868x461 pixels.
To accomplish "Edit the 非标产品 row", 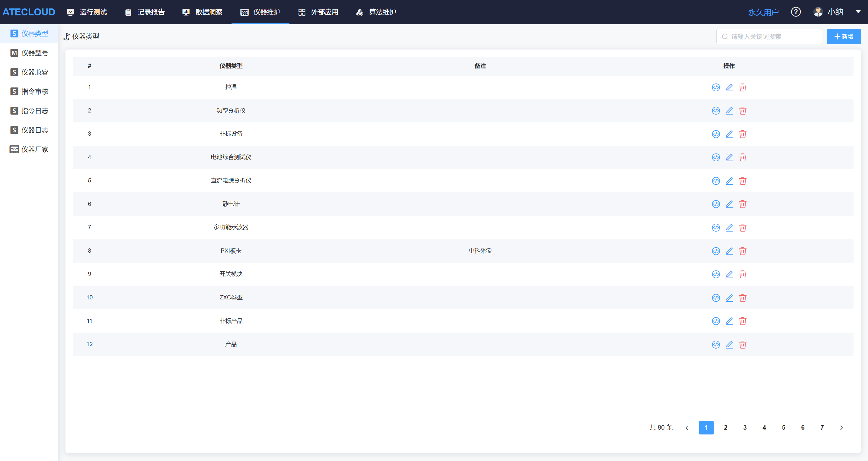I will pyautogui.click(x=729, y=321).
